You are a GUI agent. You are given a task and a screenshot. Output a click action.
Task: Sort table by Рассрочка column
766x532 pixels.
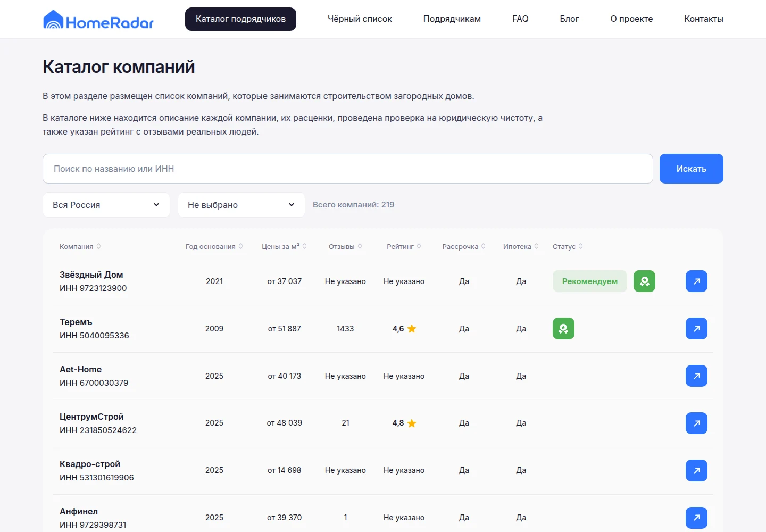click(464, 246)
